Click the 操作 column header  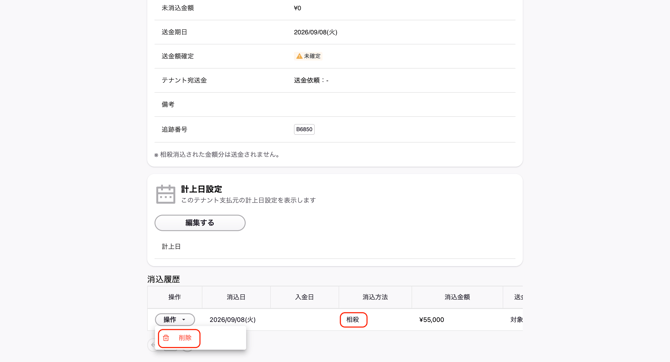[175, 297]
